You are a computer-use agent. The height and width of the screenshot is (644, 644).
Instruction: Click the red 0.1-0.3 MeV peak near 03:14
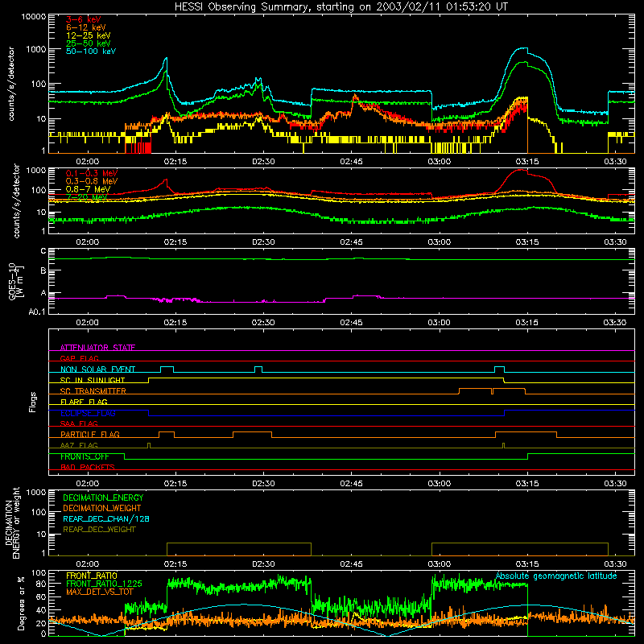pyautogui.click(x=521, y=170)
